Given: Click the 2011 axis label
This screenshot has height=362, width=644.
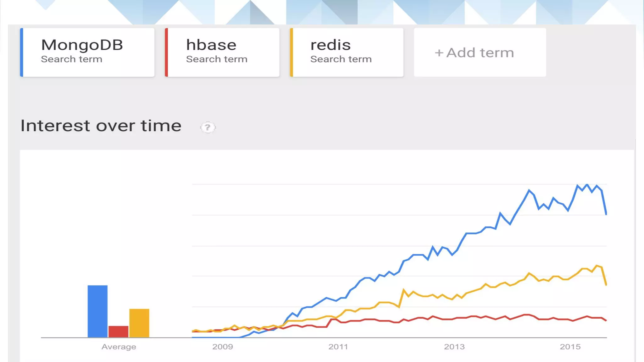Looking at the screenshot, I should pyautogui.click(x=338, y=347).
